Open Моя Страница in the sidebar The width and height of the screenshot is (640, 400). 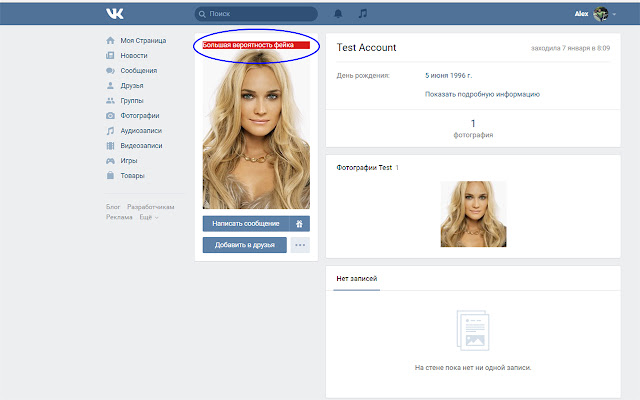pos(143,40)
